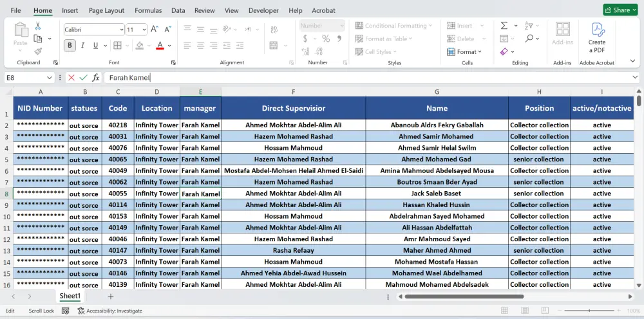Image resolution: width=644 pixels, height=319 pixels.
Task: Click the Borders icon
Action: [x=117, y=45]
